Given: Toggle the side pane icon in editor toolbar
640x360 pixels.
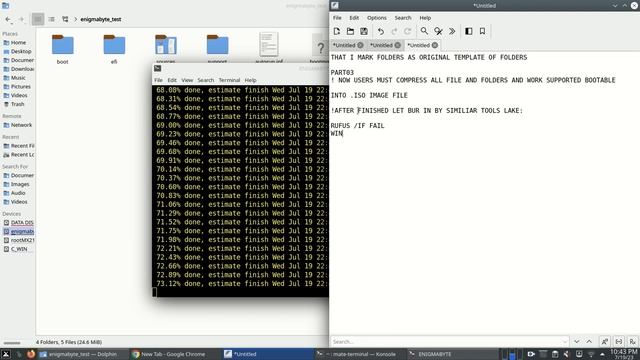Looking at the screenshot, I should (469, 31).
